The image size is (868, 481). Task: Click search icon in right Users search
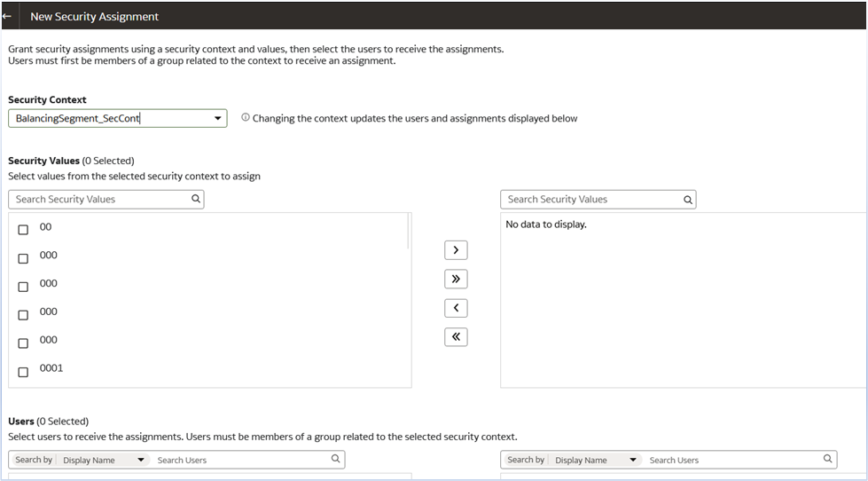coord(827,459)
